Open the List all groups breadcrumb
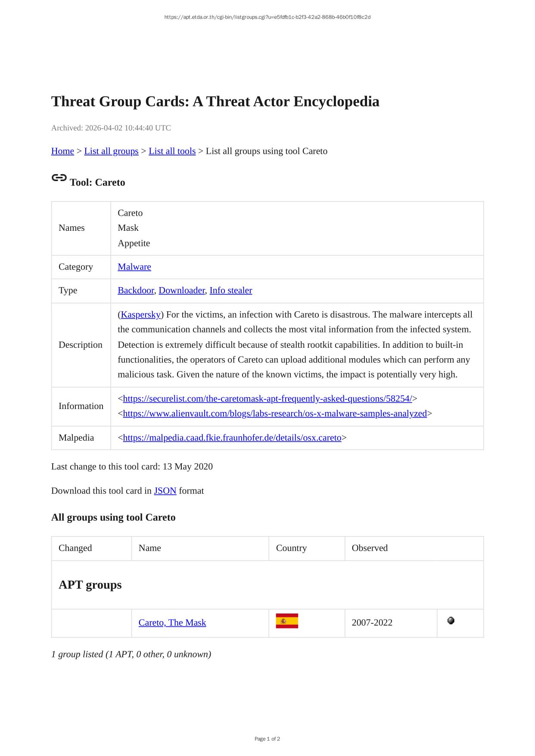535x756 pixels. [111, 151]
